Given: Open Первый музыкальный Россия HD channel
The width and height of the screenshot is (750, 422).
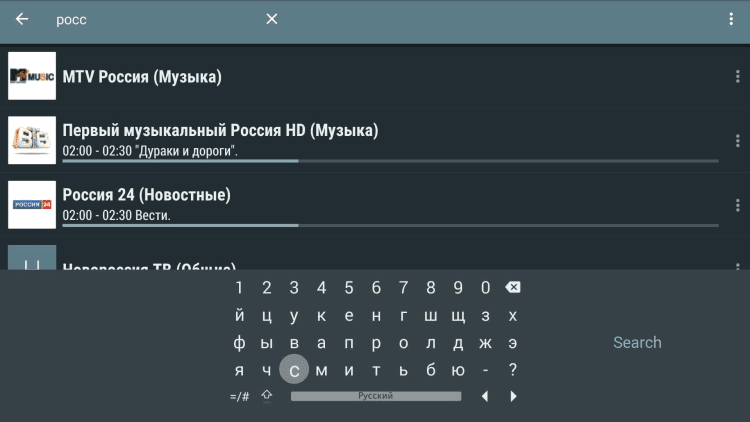Looking at the screenshot, I should click(220, 131).
